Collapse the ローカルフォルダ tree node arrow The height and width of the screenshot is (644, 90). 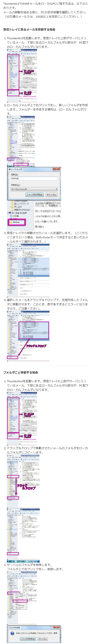tap(8, 213)
